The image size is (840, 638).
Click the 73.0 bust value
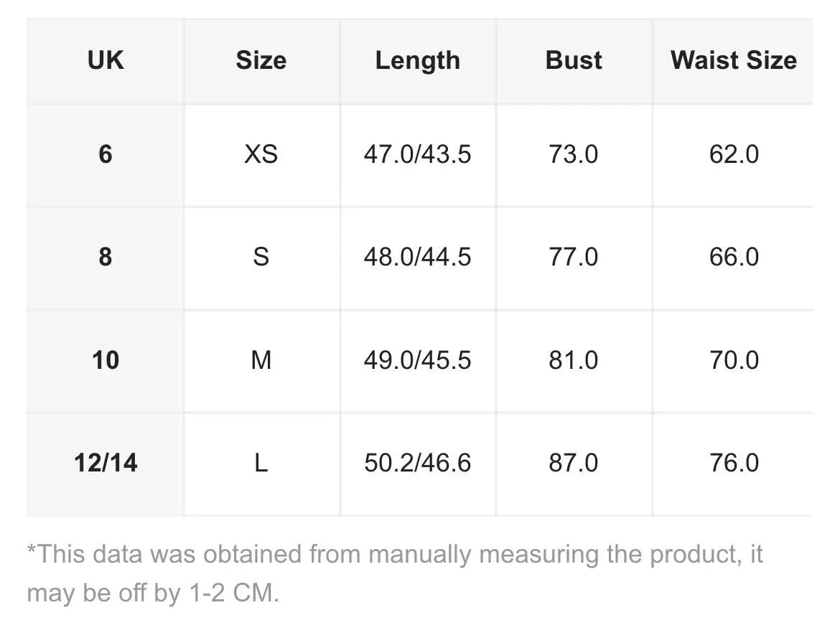(x=574, y=154)
